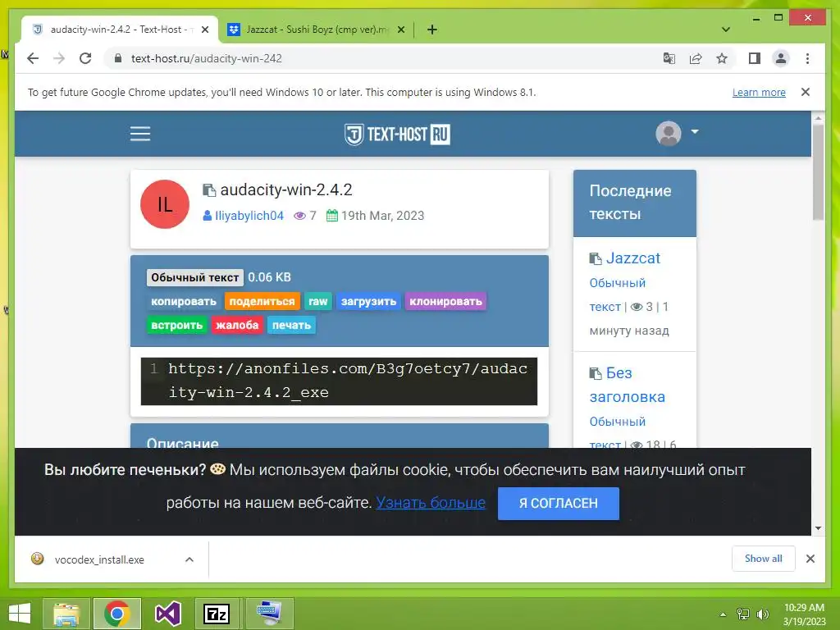This screenshot has height=630, width=840.
Task: Click the жалоба report button
Action: click(x=237, y=325)
